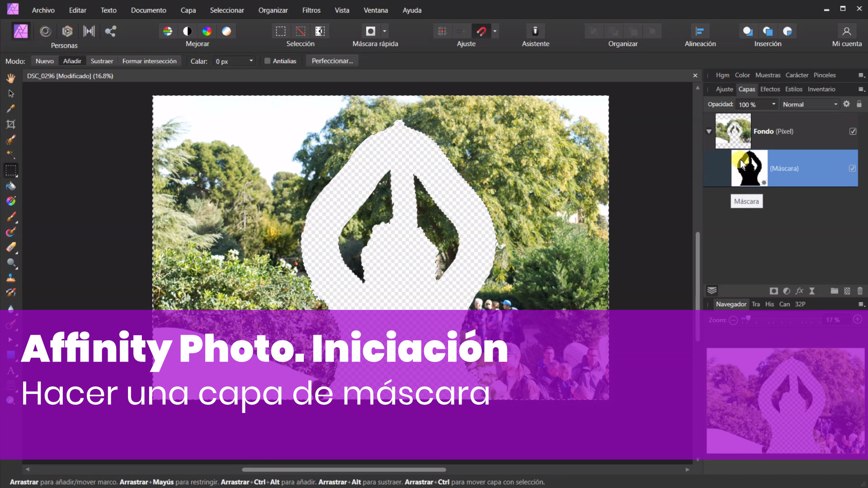The width and height of the screenshot is (868, 488).
Task: Switch to the Photo Persona icon
Action: (21, 31)
